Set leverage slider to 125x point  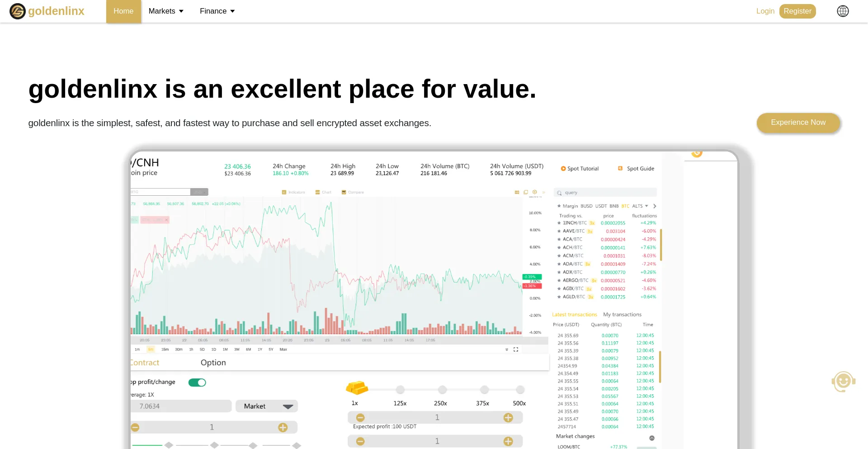coord(400,389)
